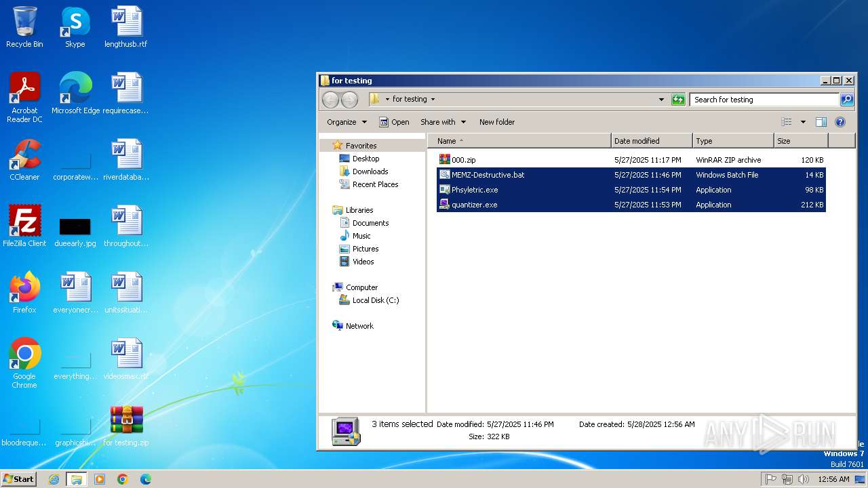Click the refresh button beside address bar
This screenshot has height=488, width=868.
(678, 100)
